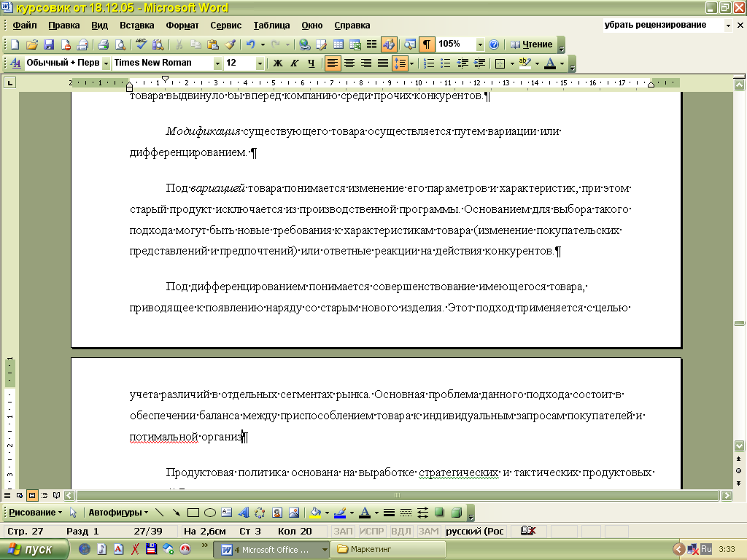Image resolution: width=747 pixels, height=560 pixels.
Task: Open the Автофигуры dropdown menu
Action: (118, 513)
